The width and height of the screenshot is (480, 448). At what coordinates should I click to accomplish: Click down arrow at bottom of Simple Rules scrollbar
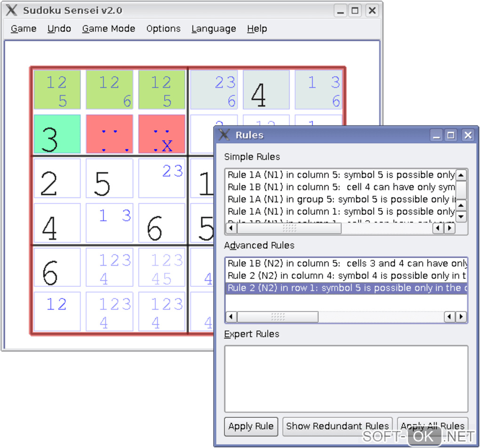[x=461, y=217]
